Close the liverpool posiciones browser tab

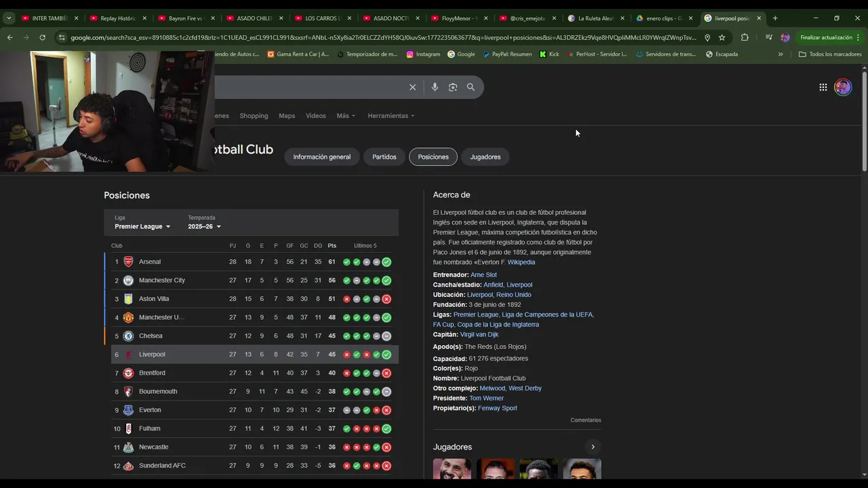[759, 18]
